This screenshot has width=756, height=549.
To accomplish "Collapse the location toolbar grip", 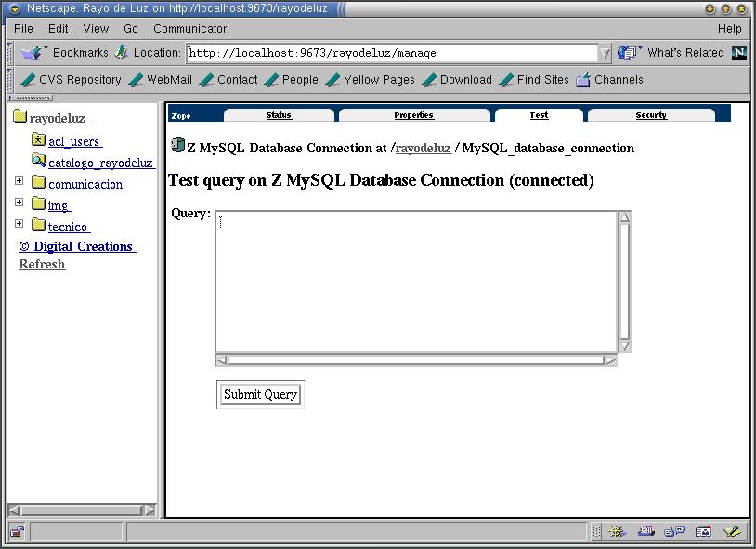I will pyautogui.click(x=9, y=53).
